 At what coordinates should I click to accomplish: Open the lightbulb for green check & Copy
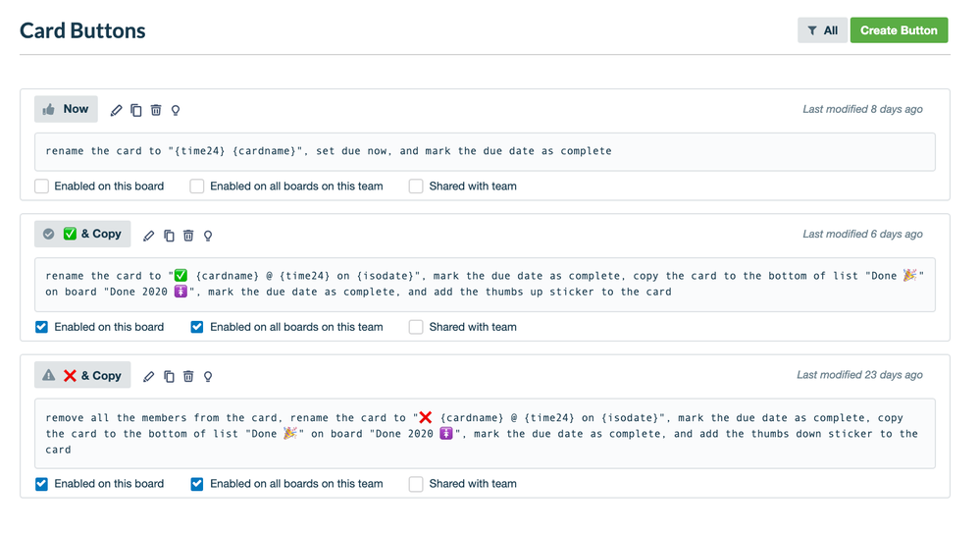pos(208,236)
